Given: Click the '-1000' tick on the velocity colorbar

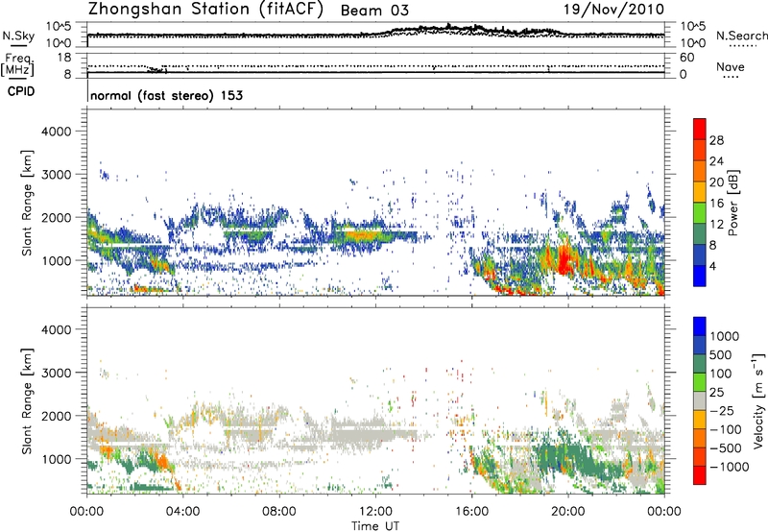Looking at the screenshot, I should [730, 467].
